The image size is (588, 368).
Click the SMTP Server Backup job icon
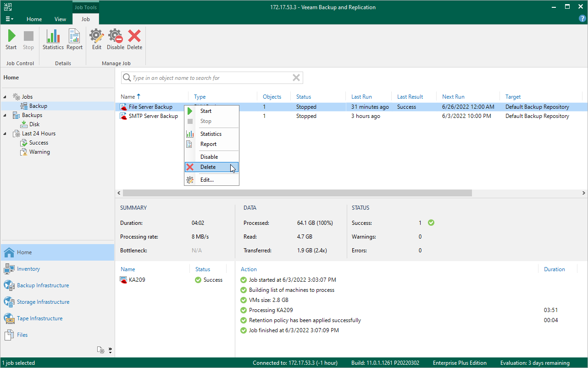click(x=123, y=116)
